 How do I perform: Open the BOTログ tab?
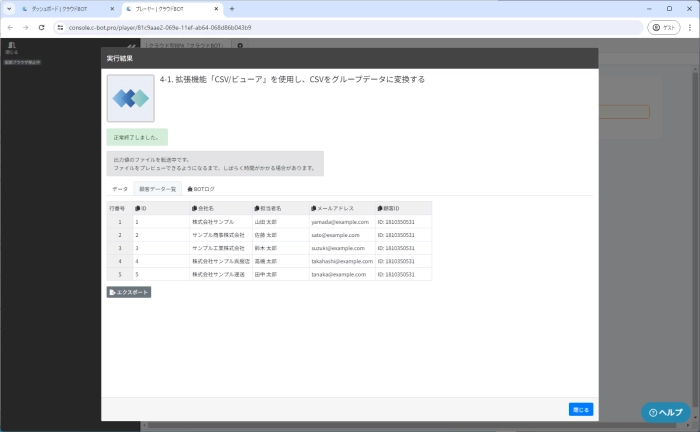pyautogui.click(x=201, y=188)
